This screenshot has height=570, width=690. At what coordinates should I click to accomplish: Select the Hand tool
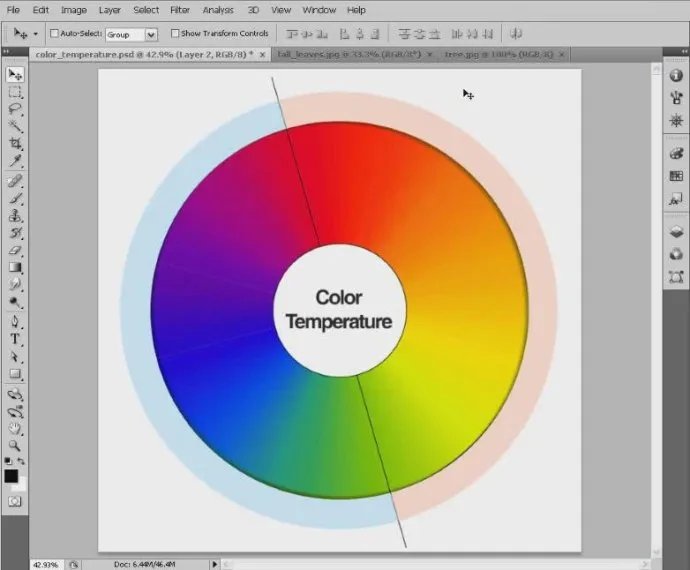point(15,427)
